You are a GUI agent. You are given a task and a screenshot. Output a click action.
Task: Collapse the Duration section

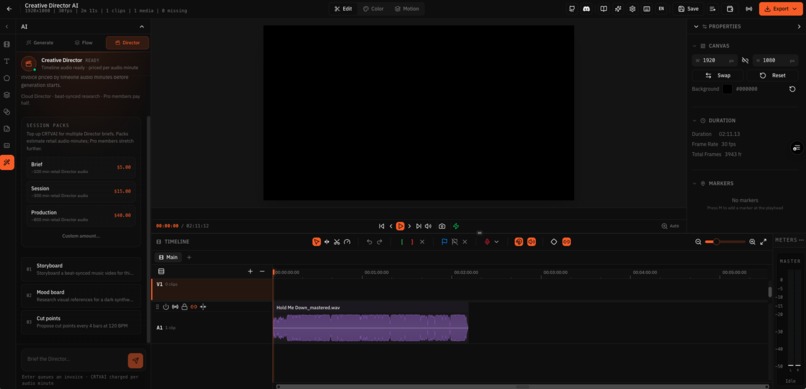tap(695, 120)
